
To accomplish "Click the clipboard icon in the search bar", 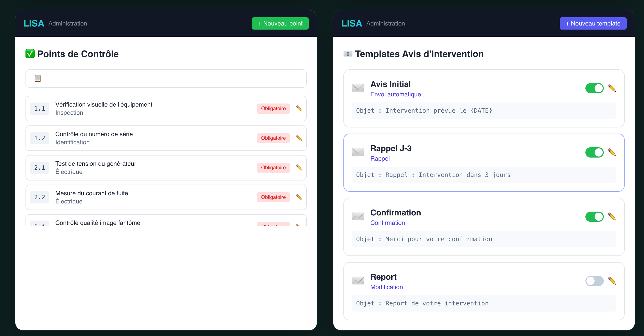I will (x=37, y=79).
